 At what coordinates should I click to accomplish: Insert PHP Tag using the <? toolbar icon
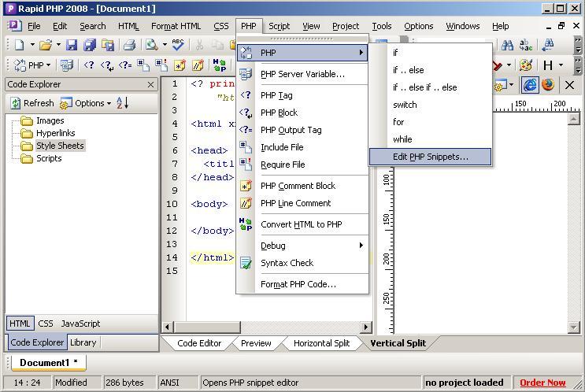[x=89, y=65]
